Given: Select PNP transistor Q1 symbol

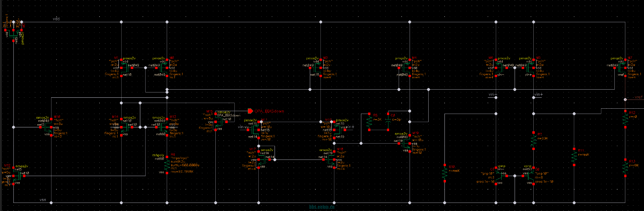Looking at the screenshot, I should (x=498, y=175).
